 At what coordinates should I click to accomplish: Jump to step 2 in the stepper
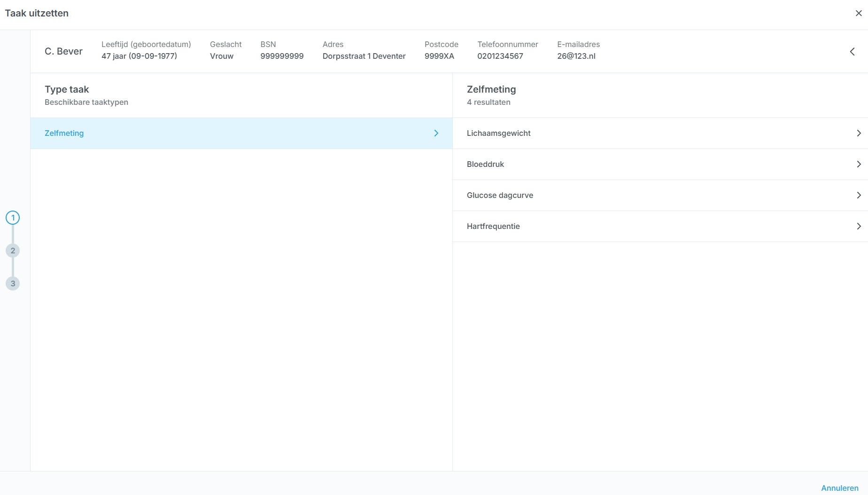click(13, 251)
